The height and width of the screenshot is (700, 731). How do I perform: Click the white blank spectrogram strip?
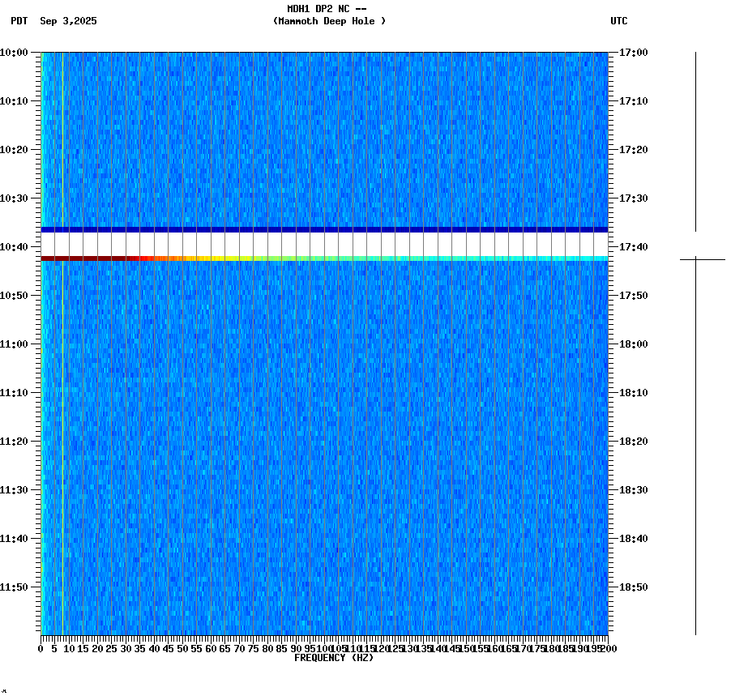(324, 243)
